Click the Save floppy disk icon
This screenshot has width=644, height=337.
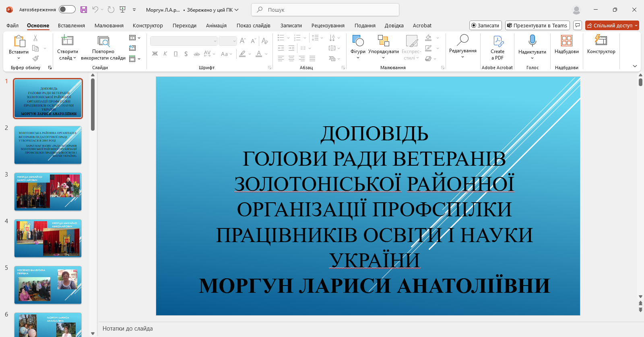coord(84,10)
